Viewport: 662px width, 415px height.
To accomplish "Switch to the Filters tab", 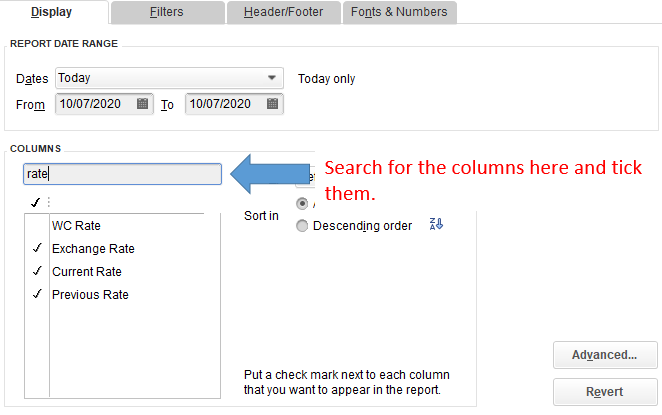I will (x=167, y=12).
